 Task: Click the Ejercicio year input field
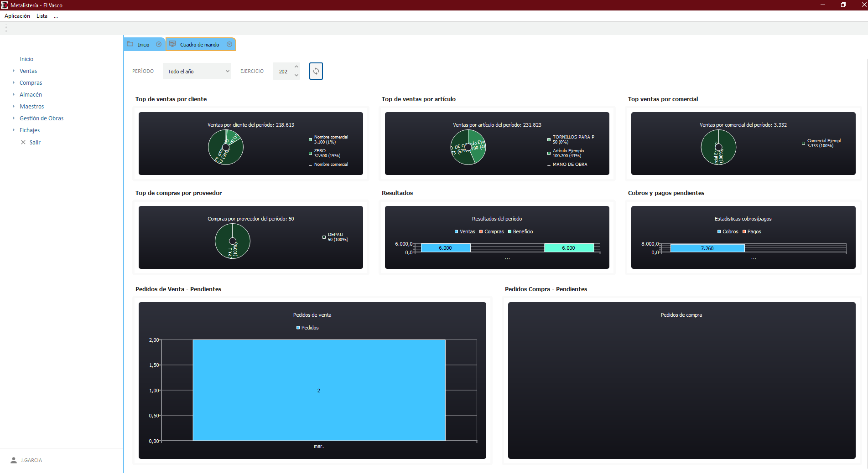pyautogui.click(x=283, y=71)
